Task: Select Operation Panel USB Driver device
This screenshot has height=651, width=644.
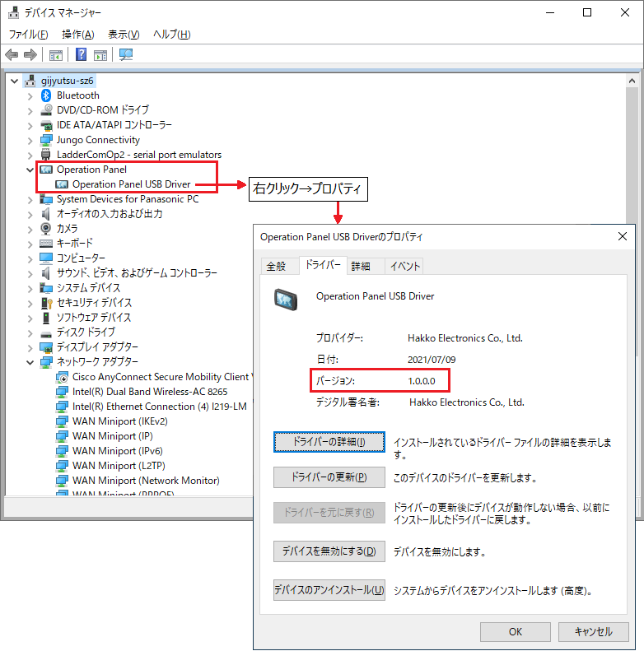Action: (x=131, y=184)
